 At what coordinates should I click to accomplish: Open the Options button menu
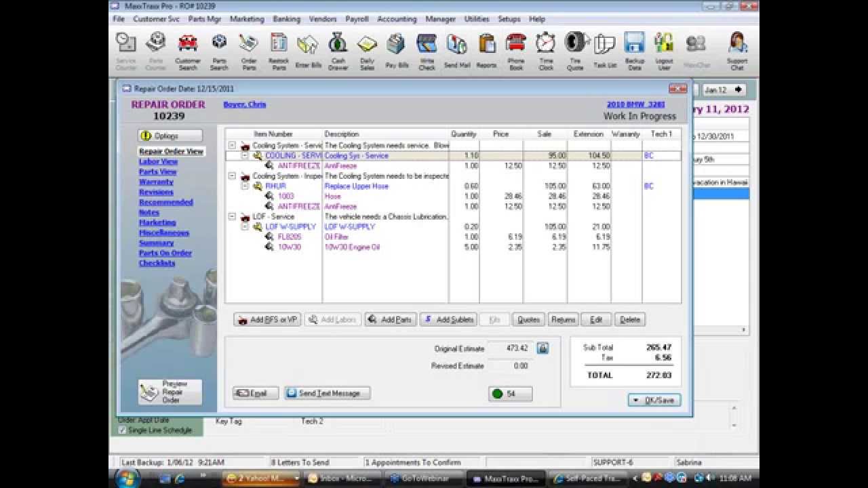click(x=170, y=136)
